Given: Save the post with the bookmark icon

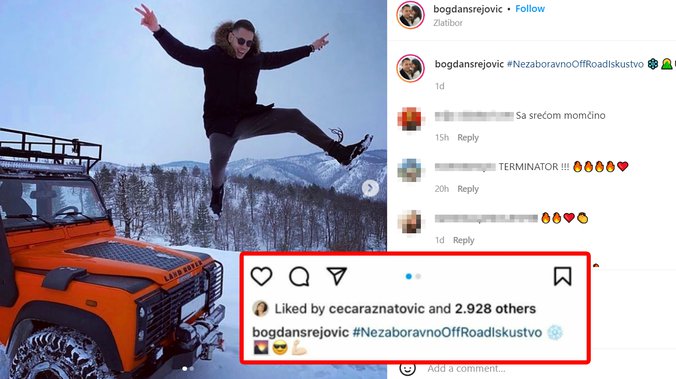Looking at the screenshot, I should (563, 276).
